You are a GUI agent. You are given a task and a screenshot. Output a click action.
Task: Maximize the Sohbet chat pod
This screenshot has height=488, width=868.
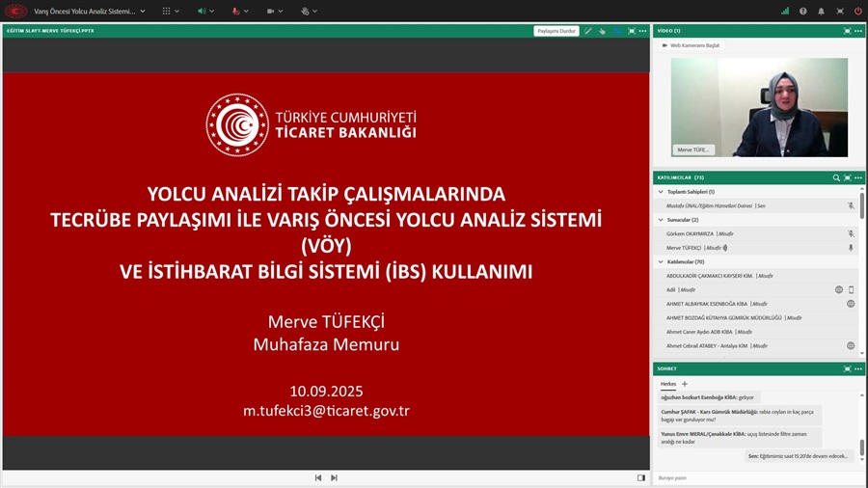click(847, 368)
